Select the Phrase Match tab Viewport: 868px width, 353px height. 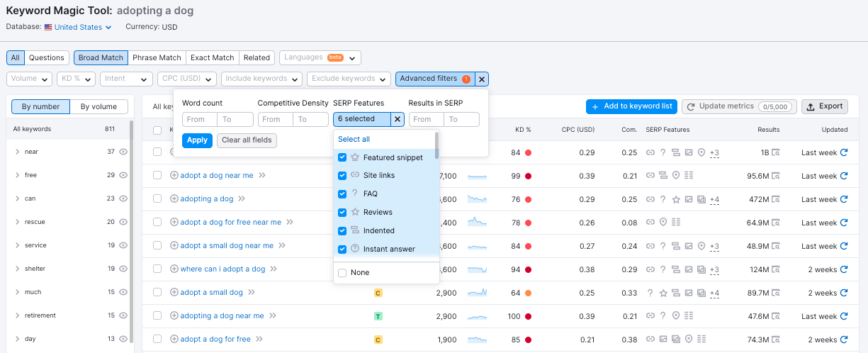point(157,57)
